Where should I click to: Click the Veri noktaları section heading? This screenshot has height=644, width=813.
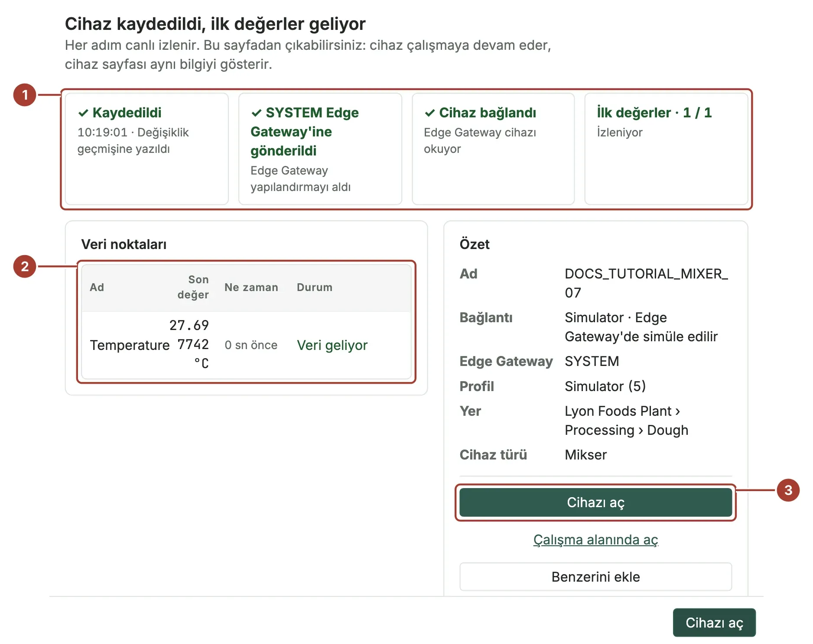point(124,244)
